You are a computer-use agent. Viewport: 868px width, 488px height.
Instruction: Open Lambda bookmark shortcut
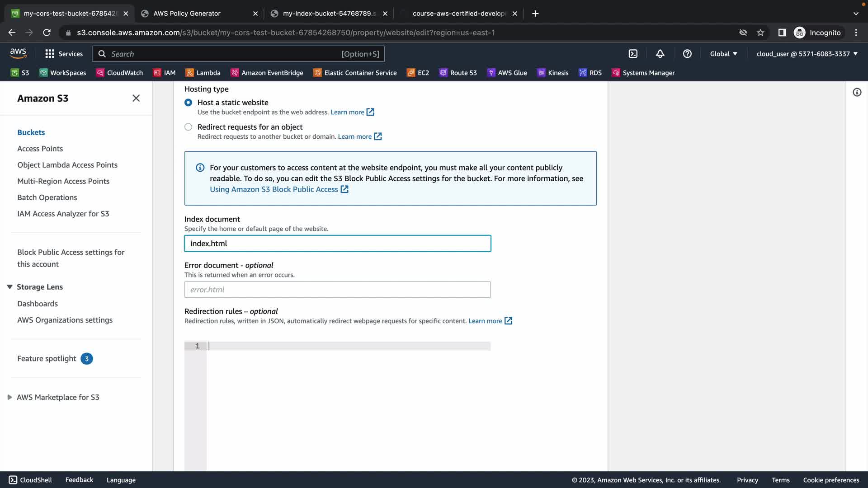tap(203, 73)
